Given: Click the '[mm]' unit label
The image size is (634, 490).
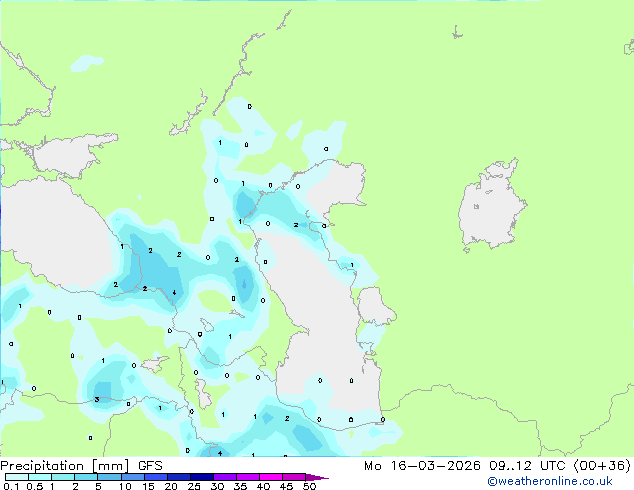Looking at the screenshot, I should pos(111,466).
